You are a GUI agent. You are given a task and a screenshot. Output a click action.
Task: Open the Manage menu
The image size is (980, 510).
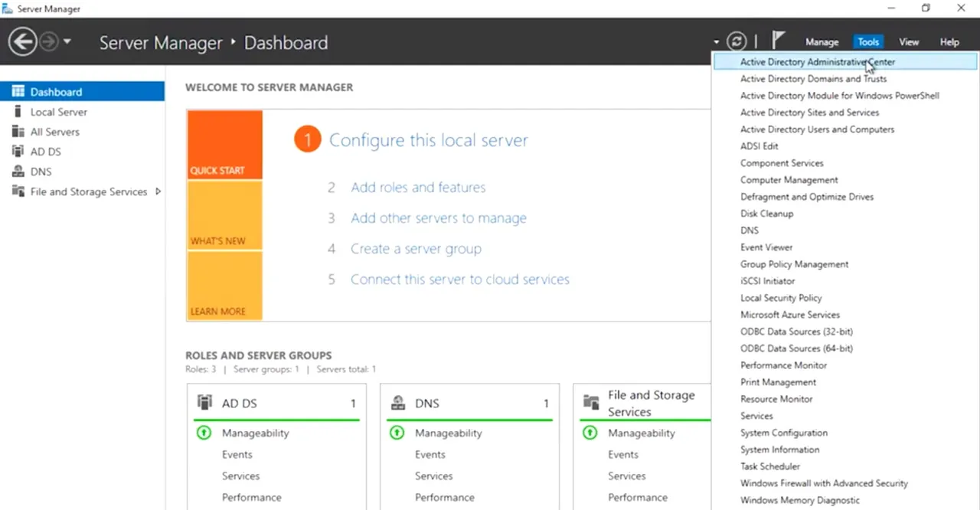pos(822,42)
